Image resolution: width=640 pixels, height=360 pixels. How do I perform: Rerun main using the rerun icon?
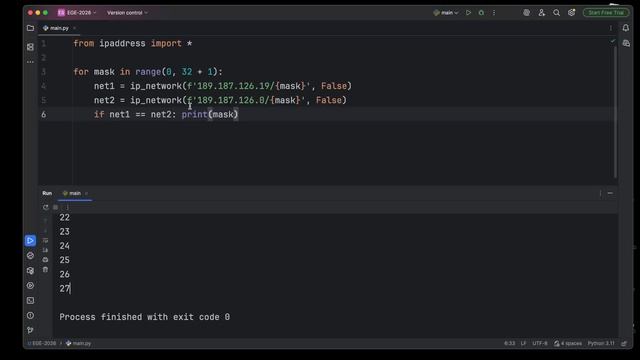click(x=45, y=207)
